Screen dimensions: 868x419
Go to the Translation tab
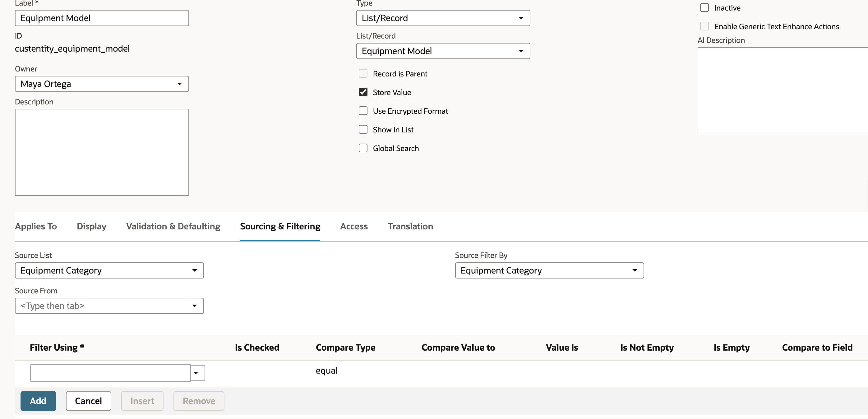tap(410, 226)
